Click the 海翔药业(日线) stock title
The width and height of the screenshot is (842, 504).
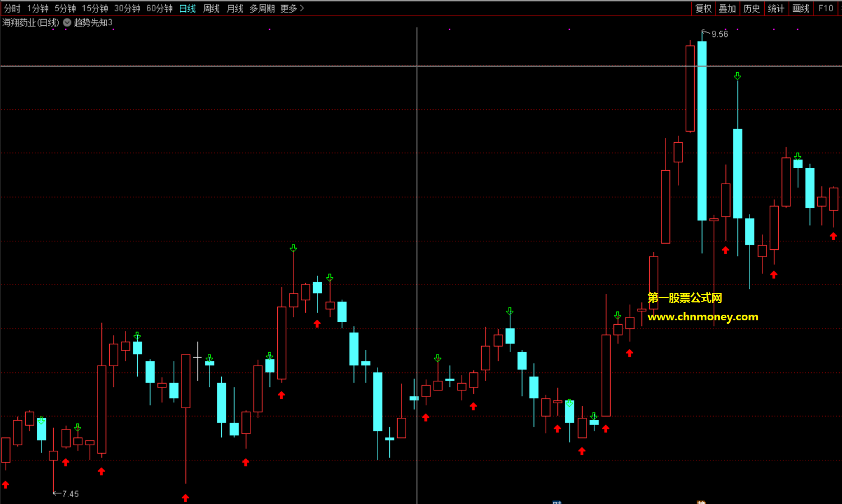pos(31,22)
